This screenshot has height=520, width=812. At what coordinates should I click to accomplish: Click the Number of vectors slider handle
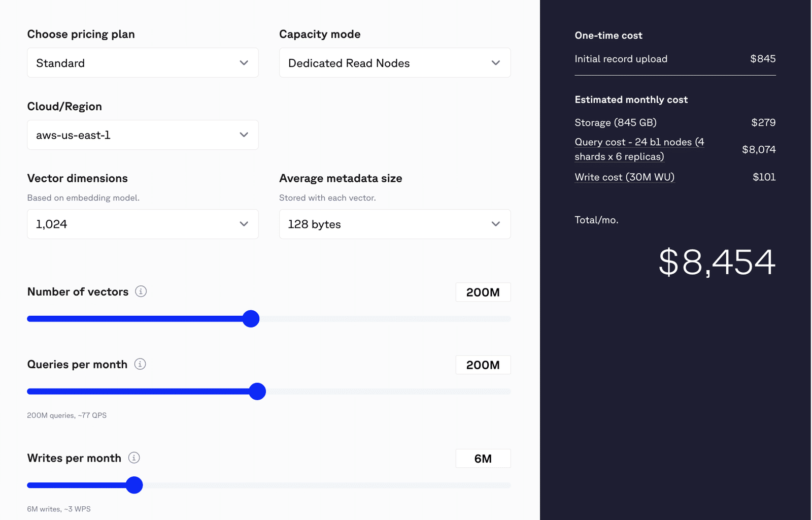[x=251, y=319]
